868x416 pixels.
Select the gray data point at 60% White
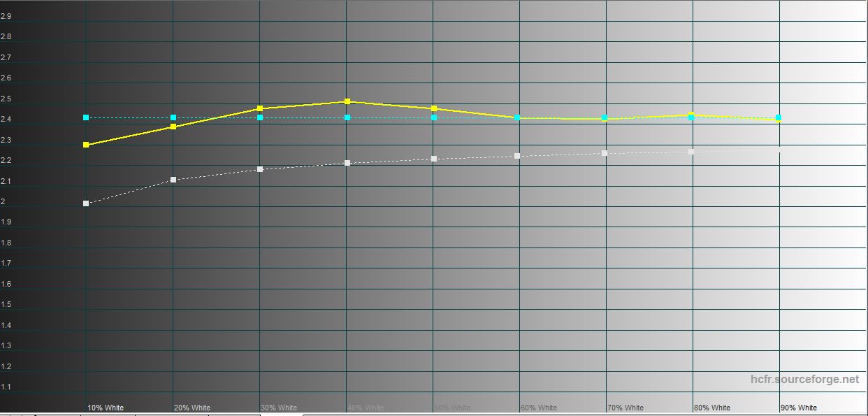[x=517, y=156]
